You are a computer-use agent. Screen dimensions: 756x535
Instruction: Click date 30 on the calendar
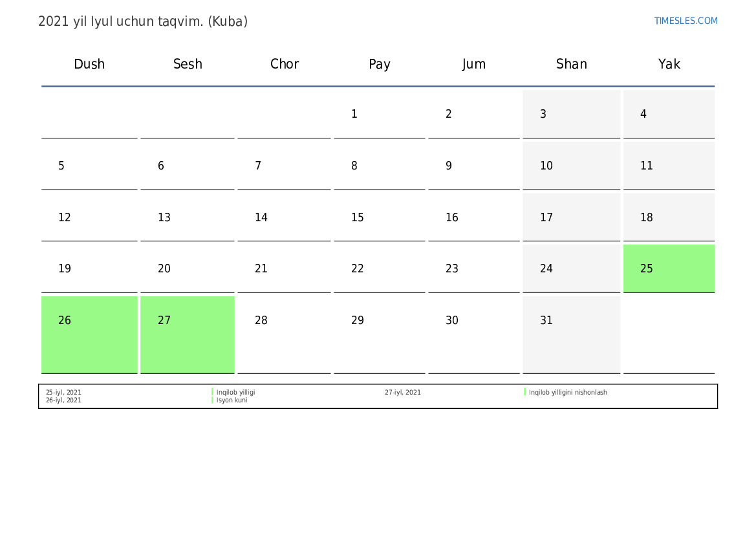[x=474, y=335]
